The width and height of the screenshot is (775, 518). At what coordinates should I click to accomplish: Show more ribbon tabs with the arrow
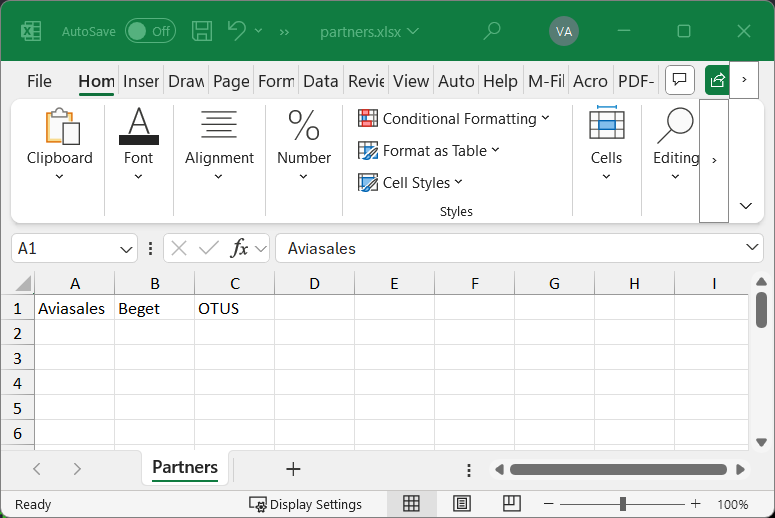744,80
